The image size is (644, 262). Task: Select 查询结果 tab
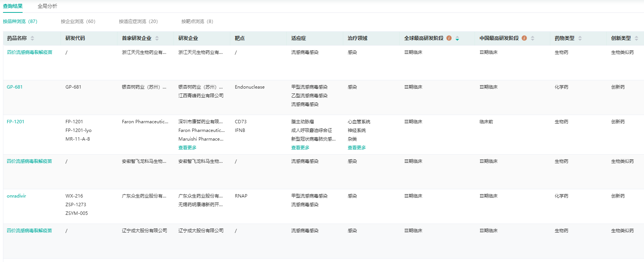[x=13, y=6]
